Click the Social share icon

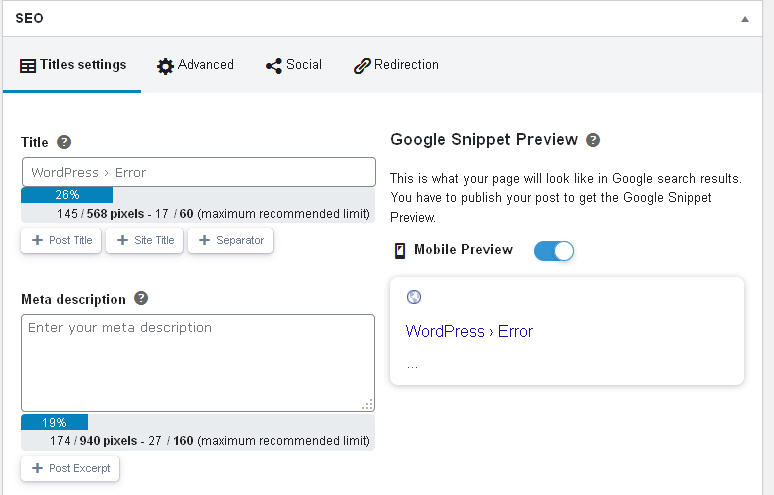pos(274,66)
